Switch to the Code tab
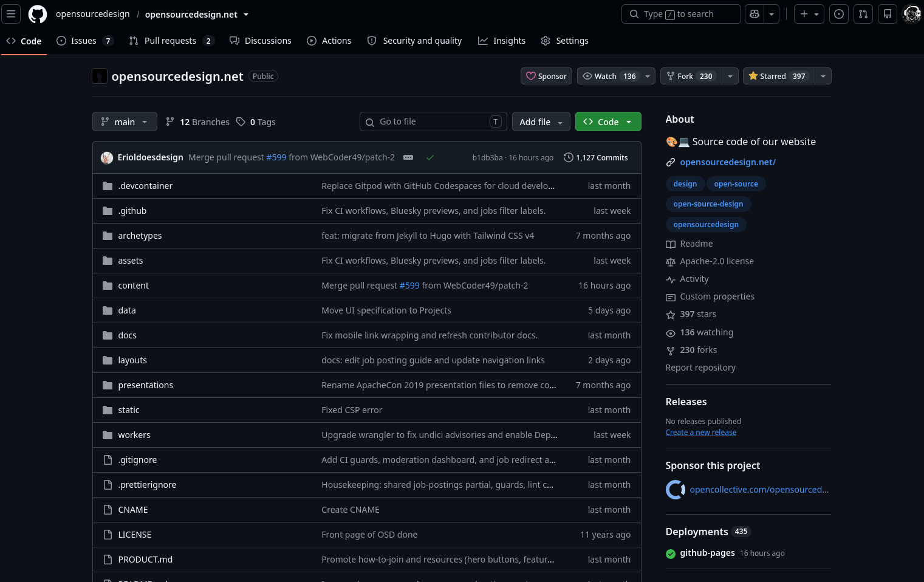The height and width of the screenshot is (582, 924). pos(24,41)
